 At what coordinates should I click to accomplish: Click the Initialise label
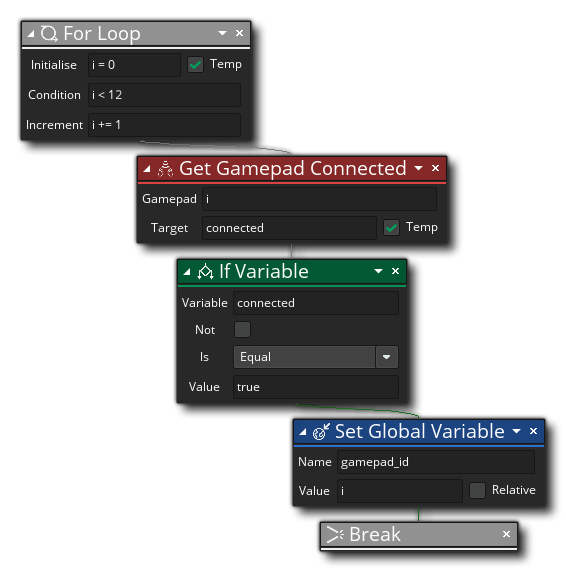[54, 65]
